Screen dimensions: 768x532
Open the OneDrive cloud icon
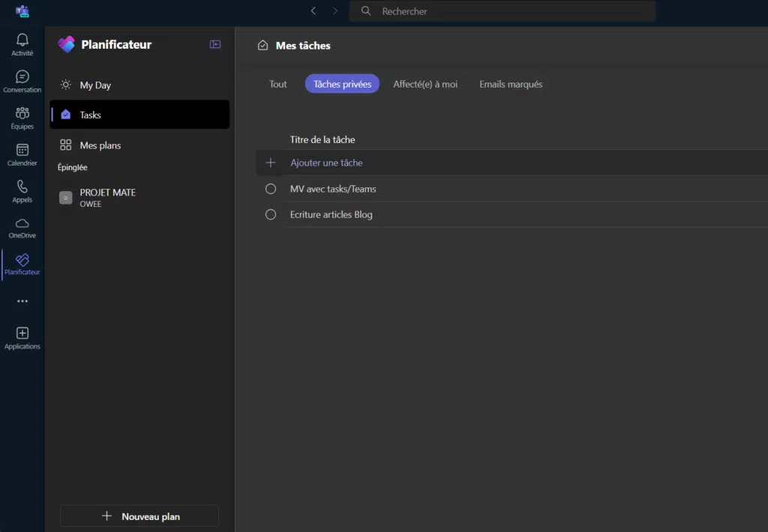point(22,224)
